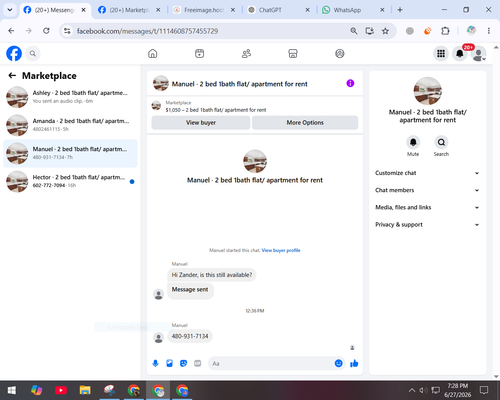The width and height of the screenshot is (500, 400).
Task: Open the $1,050 listing thumbnail
Action: pyautogui.click(x=156, y=106)
